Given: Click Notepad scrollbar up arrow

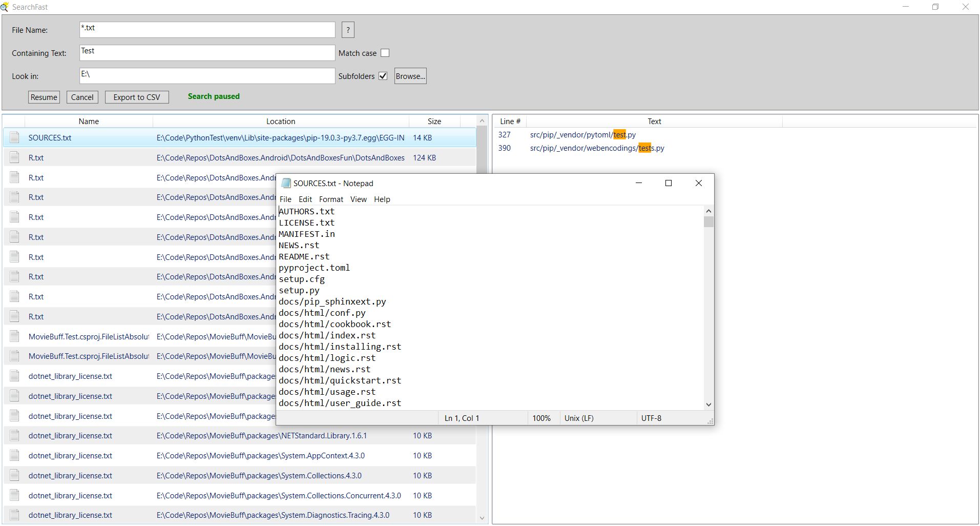Looking at the screenshot, I should (708, 211).
